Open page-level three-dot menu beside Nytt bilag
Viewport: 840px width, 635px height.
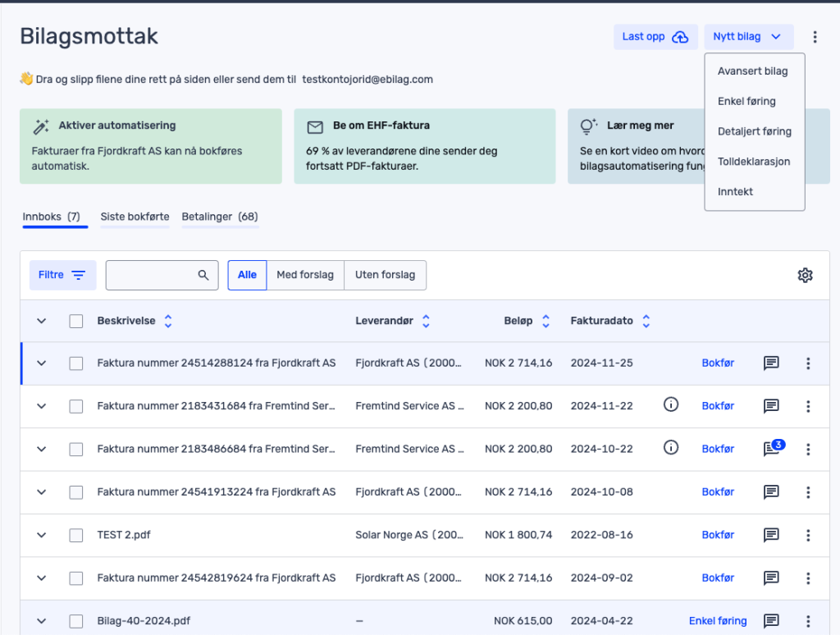815,37
